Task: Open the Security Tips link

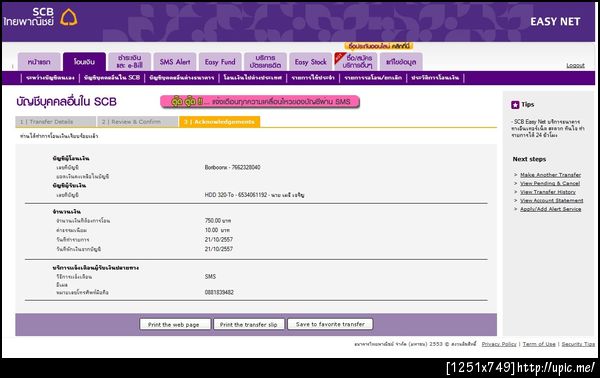Action: (578, 344)
